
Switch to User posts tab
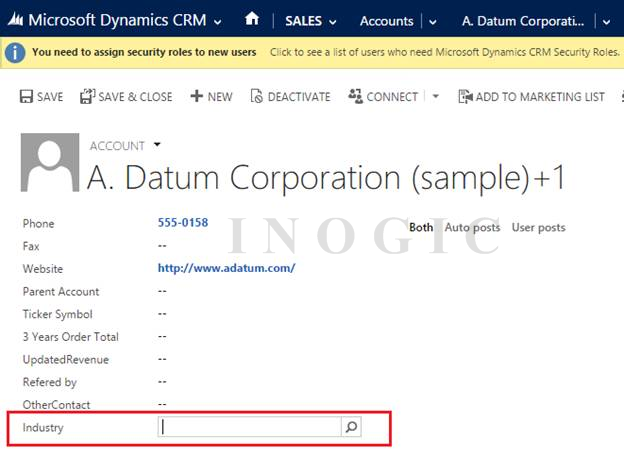[x=538, y=228]
